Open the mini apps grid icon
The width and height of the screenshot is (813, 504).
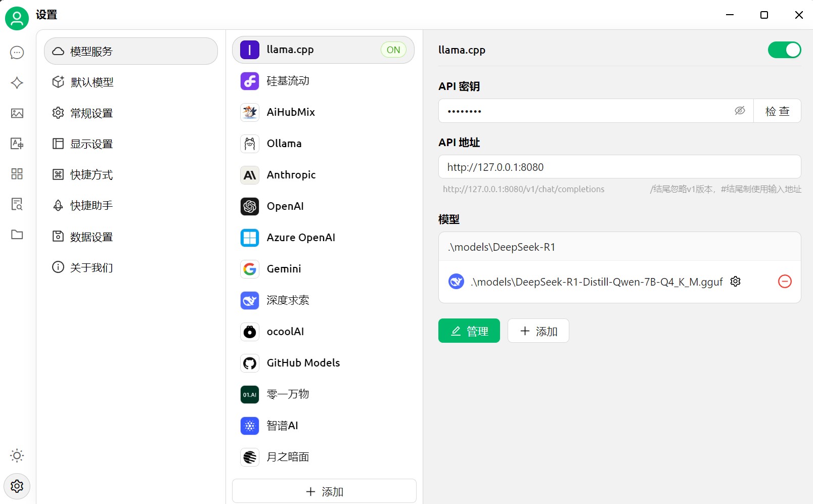click(x=17, y=174)
